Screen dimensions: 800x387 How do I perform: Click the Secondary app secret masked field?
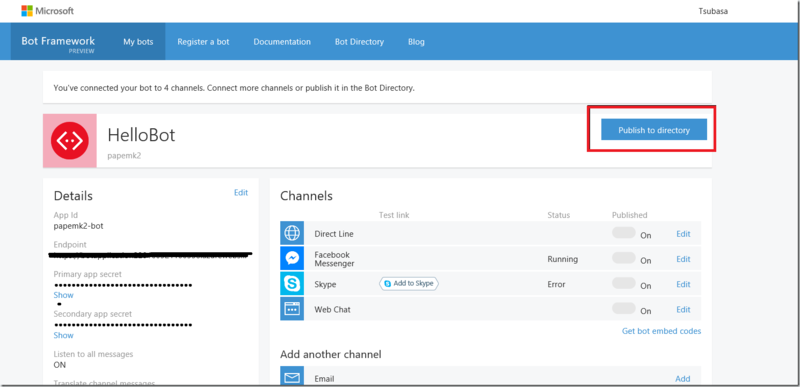click(x=123, y=325)
